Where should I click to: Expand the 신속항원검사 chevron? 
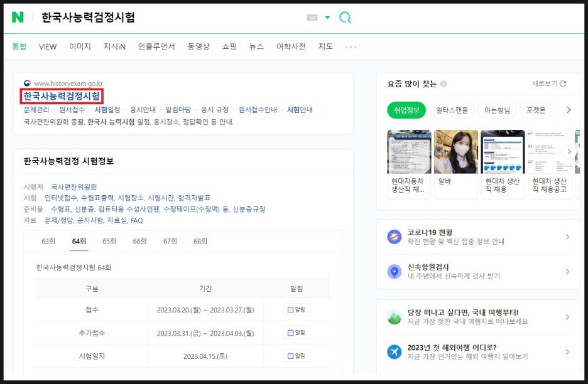(x=567, y=271)
